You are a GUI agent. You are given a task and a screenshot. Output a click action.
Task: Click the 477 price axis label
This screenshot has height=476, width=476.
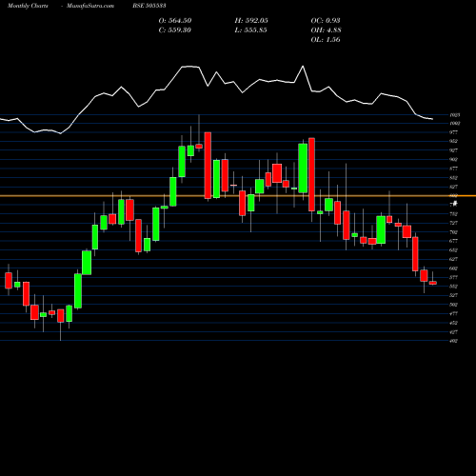pyautogui.click(x=454, y=314)
